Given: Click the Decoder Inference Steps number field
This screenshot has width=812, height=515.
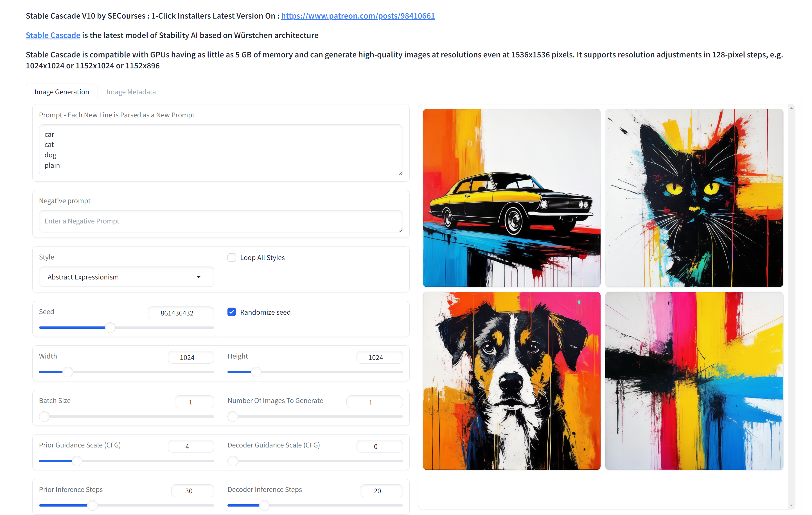Looking at the screenshot, I should click(381, 491).
